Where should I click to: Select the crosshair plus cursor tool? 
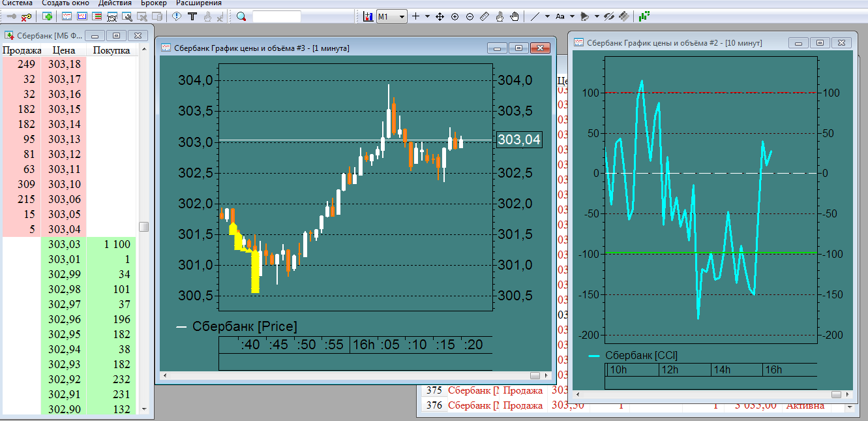pyautogui.click(x=415, y=16)
